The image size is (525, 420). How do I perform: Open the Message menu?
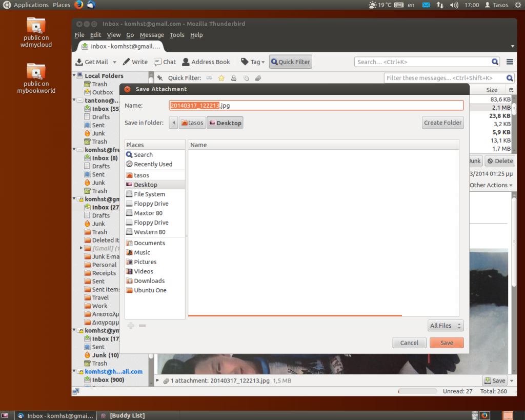pyautogui.click(x=152, y=35)
